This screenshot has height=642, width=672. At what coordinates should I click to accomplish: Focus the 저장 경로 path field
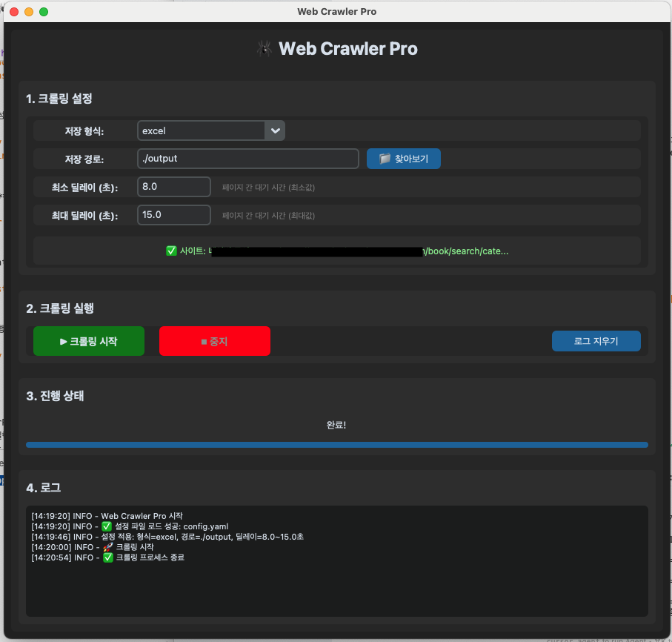[247, 159]
